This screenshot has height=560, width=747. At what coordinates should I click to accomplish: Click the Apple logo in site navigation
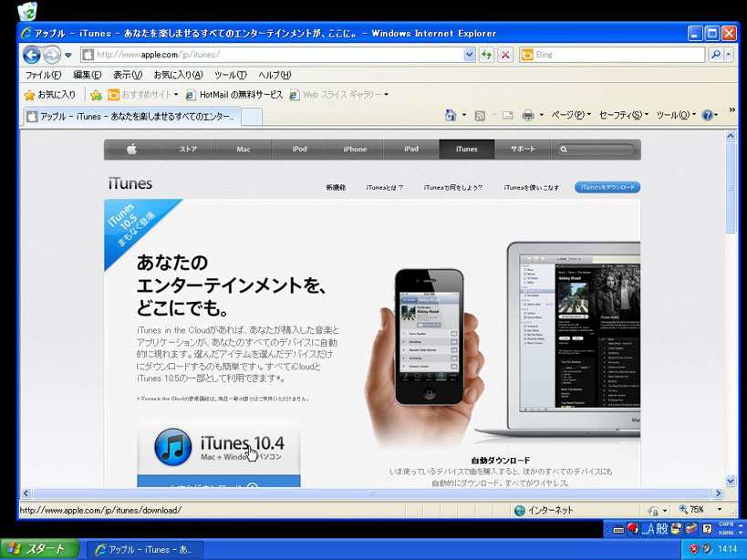[x=132, y=149]
